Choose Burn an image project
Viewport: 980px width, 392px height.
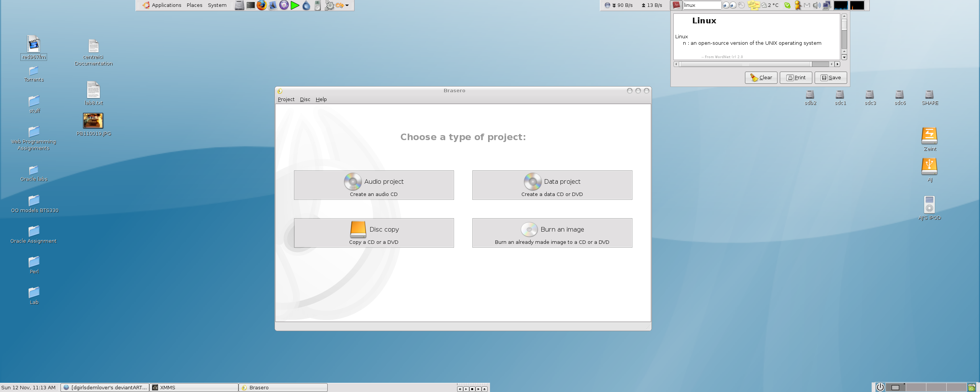pyautogui.click(x=552, y=233)
